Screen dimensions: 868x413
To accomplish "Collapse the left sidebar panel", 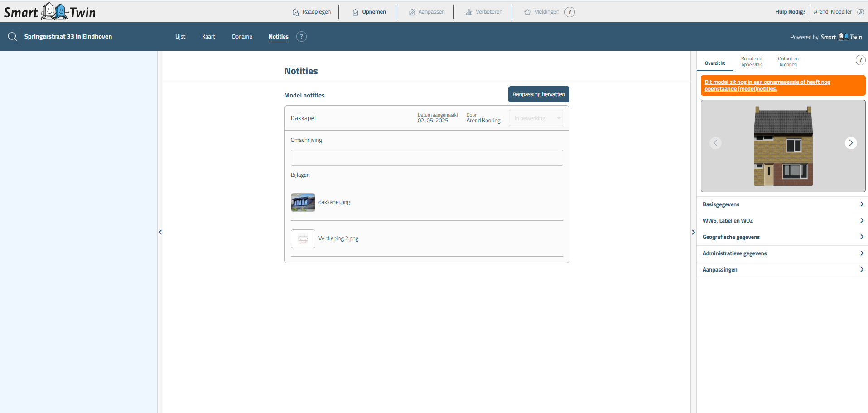I will [160, 232].
